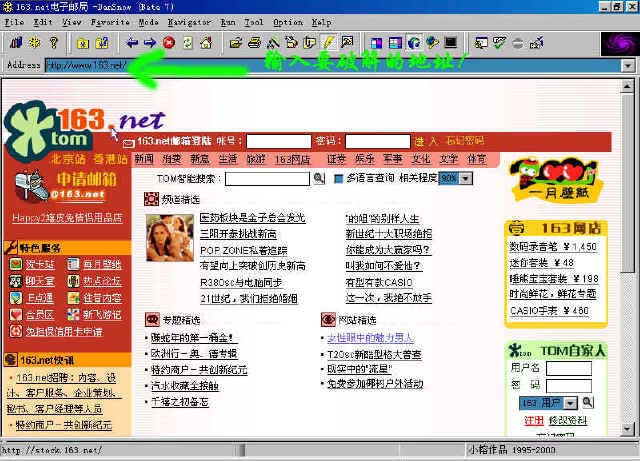Expand the Address bar dropdown arrow
The width and height of the screenshot is (640, 461).
pos(627,65)
